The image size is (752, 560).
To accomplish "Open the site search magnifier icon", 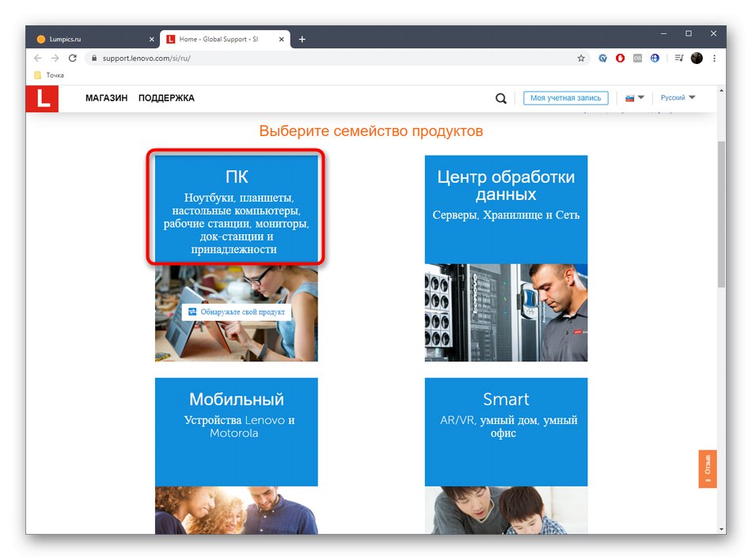I will tap(501, 98).
